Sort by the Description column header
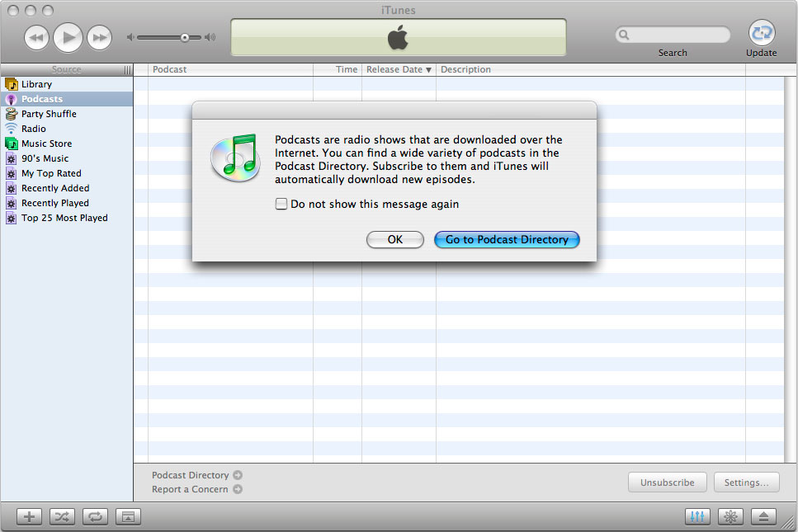 591,69
